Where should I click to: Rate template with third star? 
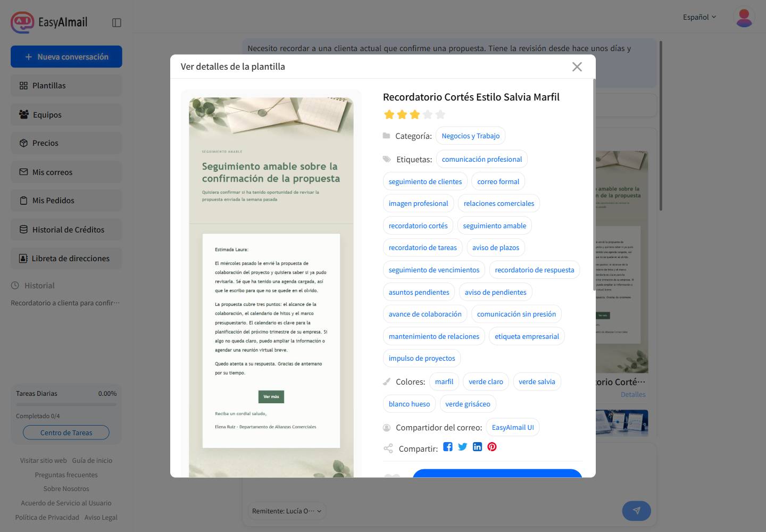[415, 114]
